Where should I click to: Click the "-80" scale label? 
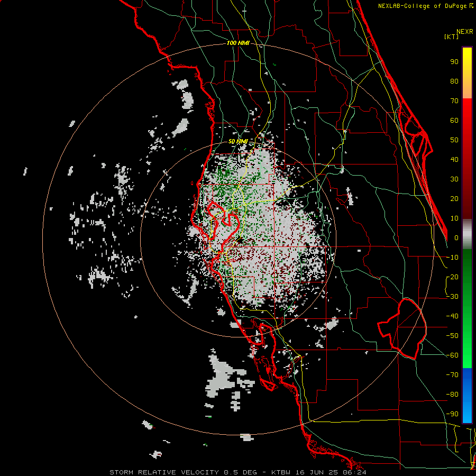point(453,395)
